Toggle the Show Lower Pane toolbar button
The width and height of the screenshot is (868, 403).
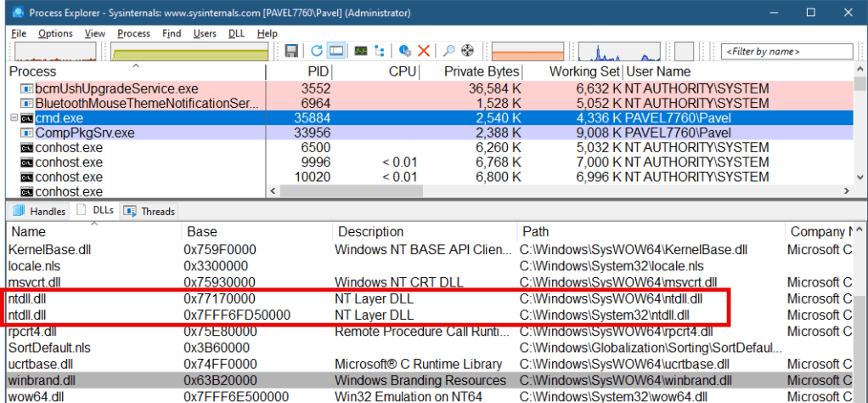[x=336, y=51]
